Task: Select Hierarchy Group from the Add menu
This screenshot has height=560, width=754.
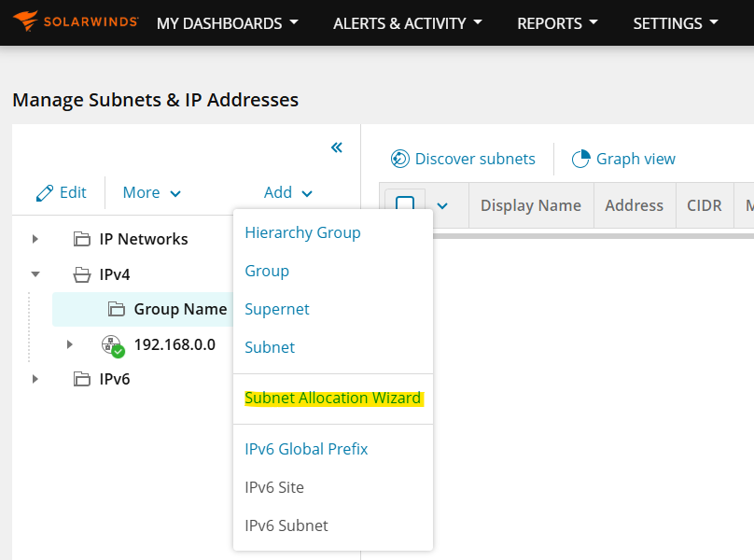Action: (300, 232)
